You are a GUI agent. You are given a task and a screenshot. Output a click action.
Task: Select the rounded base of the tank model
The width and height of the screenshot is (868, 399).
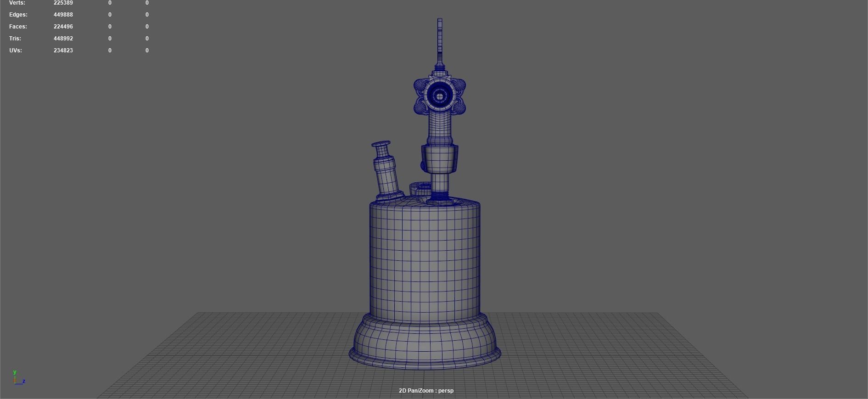pyautogui.click(x=425, y=342)
